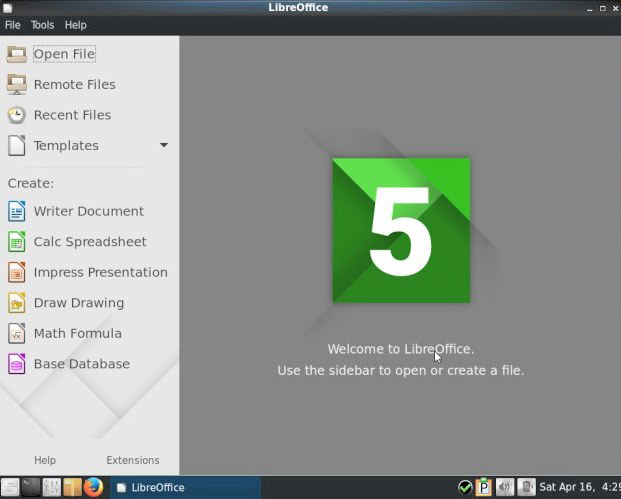Minimize the LibreOffice window
The width and height of the screenshot is (621, 499).
pyautogui.click(x=590, y=8)
